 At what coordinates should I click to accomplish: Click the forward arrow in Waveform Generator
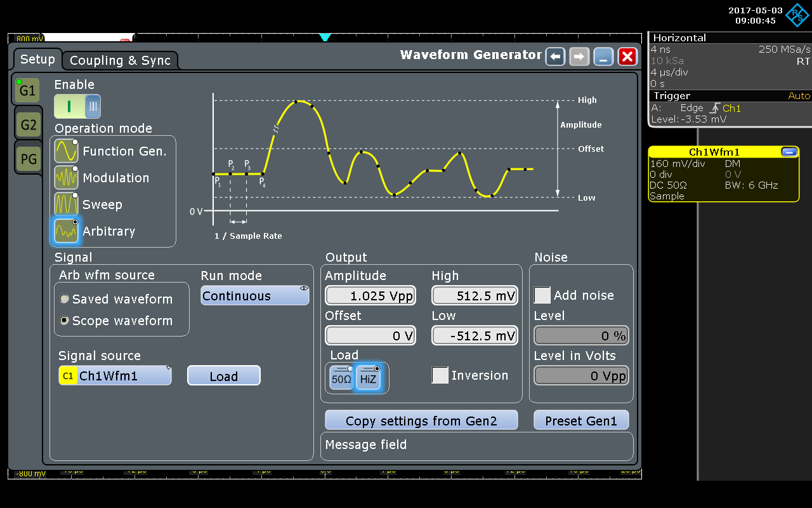click(x=579, y=57)
